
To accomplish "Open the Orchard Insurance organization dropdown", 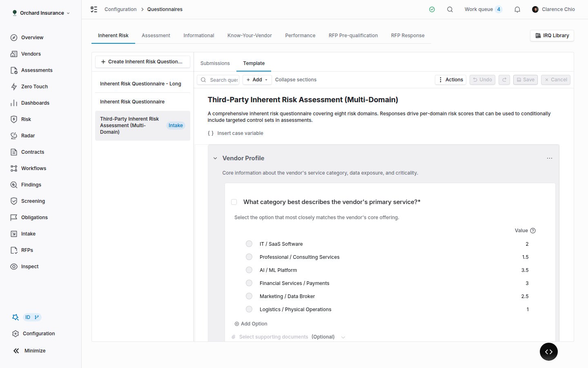I will pyautogui.click(x=41, y=13).
